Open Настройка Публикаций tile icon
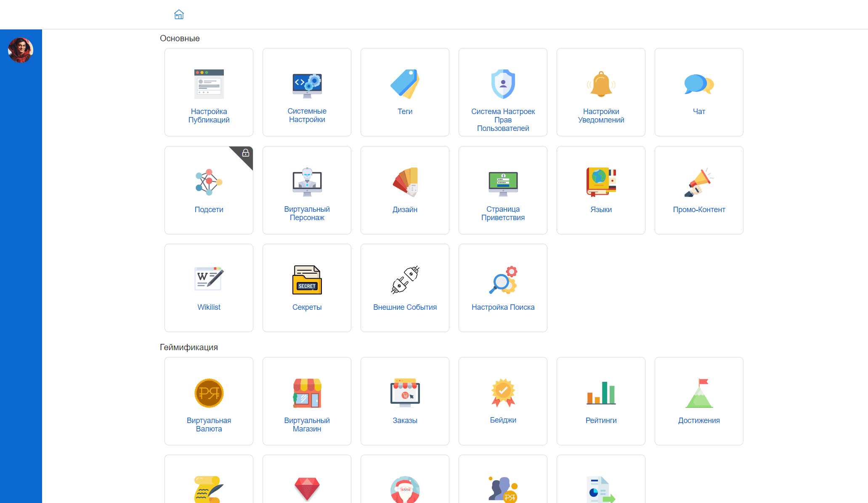The width and height of the screenshot is (868, 503). (x=209, y=84)
